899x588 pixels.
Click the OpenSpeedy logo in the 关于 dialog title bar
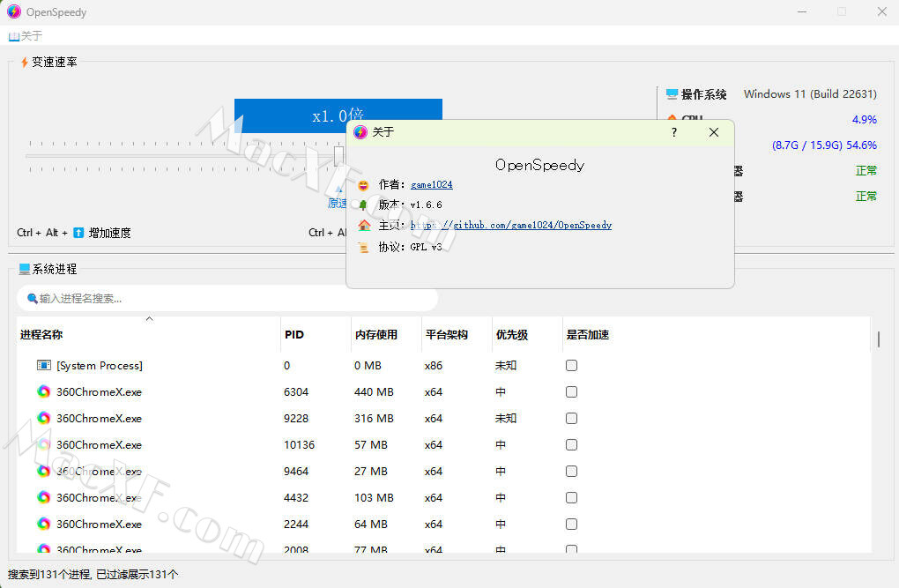pyautogui.click(x=360, y=132)
